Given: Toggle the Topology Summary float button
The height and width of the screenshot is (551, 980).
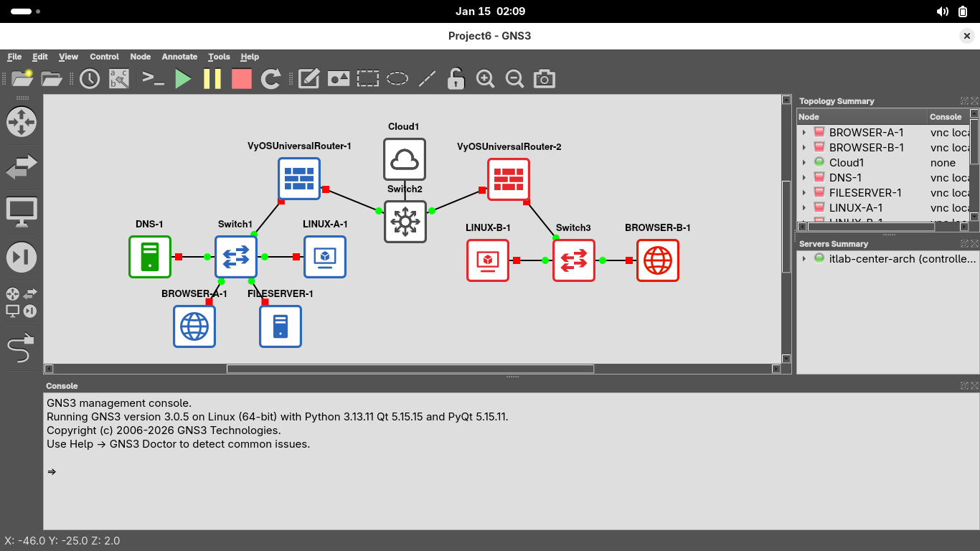Looking at the screenshot, I should 964,101.
